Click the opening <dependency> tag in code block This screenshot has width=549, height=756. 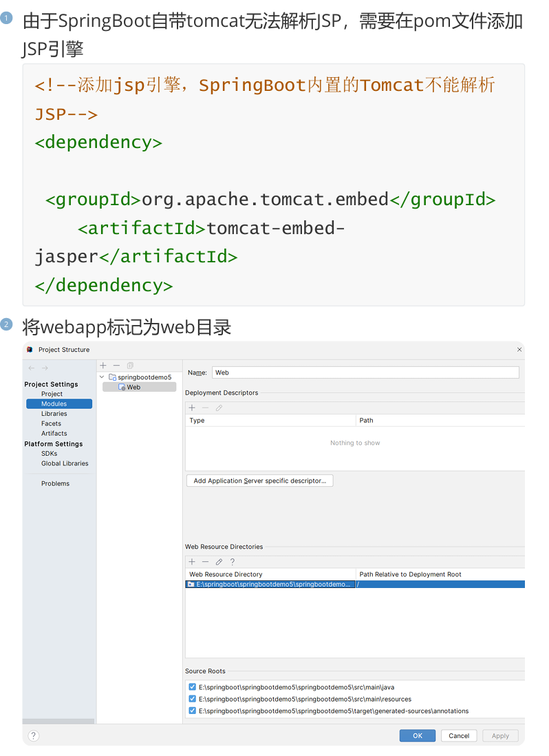(98, 143)
